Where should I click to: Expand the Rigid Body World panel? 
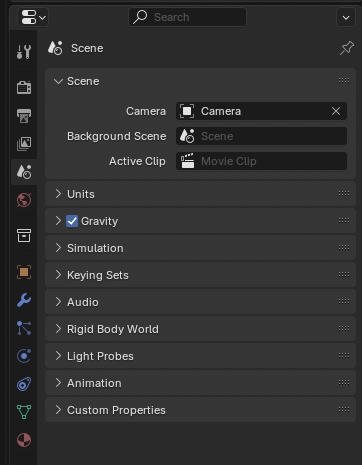click(200, 329)
